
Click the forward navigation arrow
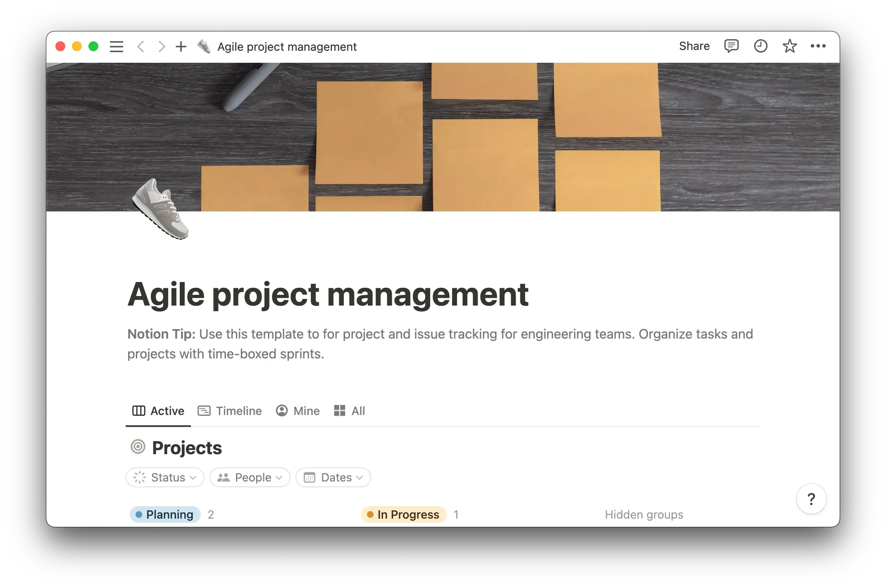(161, 46)
